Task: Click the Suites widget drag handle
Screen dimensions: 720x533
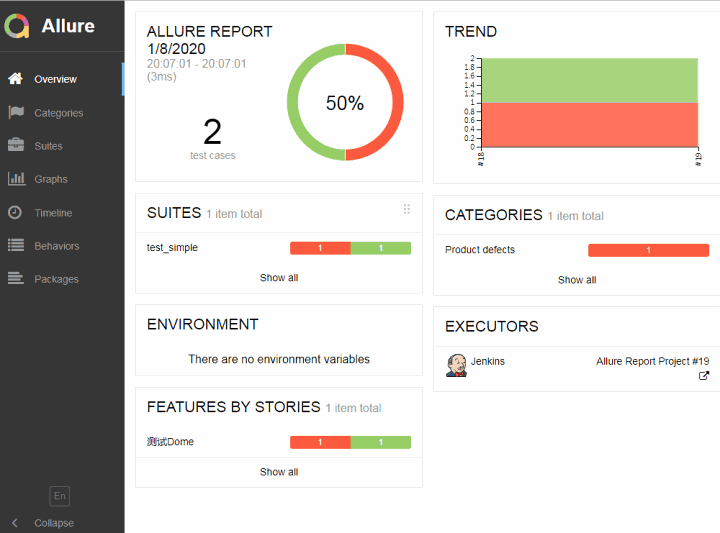Action: click(x=407, y=209)
